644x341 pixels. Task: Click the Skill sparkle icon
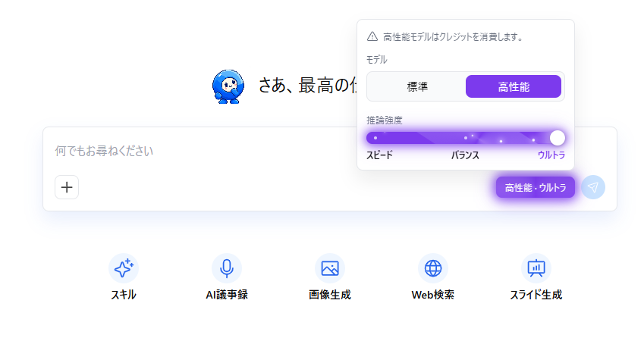click(124, 268)
